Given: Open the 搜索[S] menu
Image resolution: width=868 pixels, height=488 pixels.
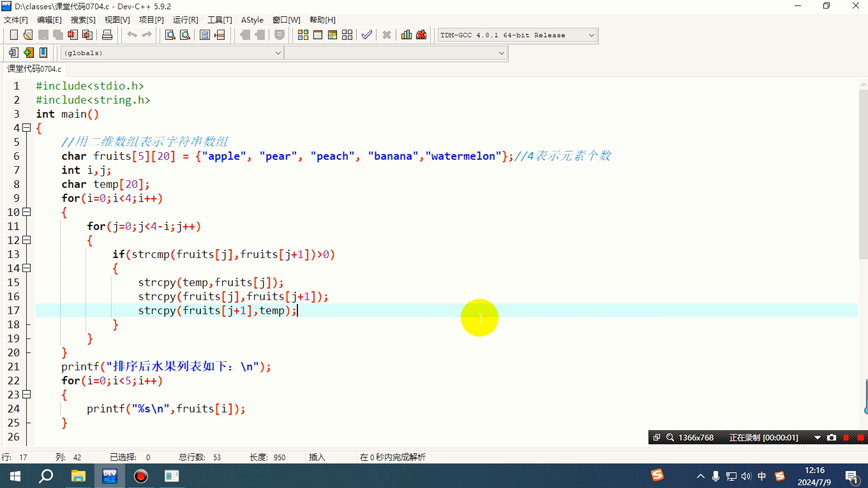Looking at the screenshot, I should click(x=83, y=20).
